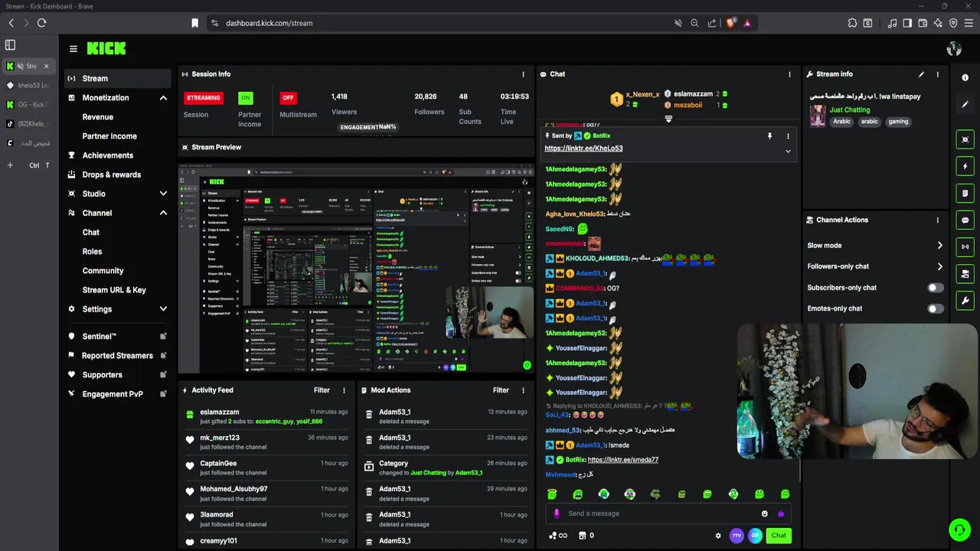Open the 7TV emote button
The width and height of the screenshot is (980, 551).
(737, 536)
